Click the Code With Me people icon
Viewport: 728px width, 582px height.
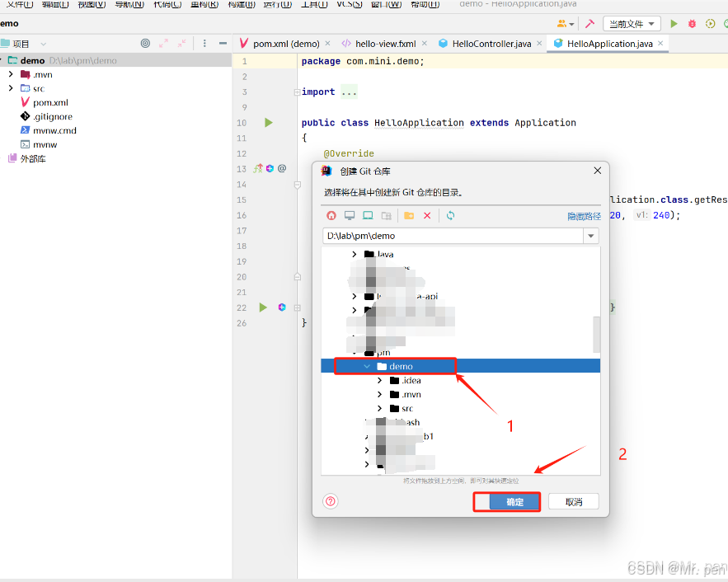pos(565,23)
